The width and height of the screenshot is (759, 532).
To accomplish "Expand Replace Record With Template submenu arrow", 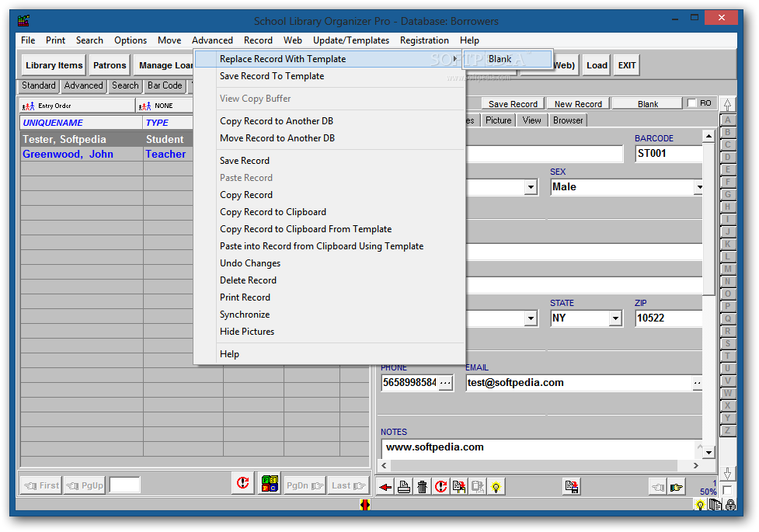I will coord(454,58).
